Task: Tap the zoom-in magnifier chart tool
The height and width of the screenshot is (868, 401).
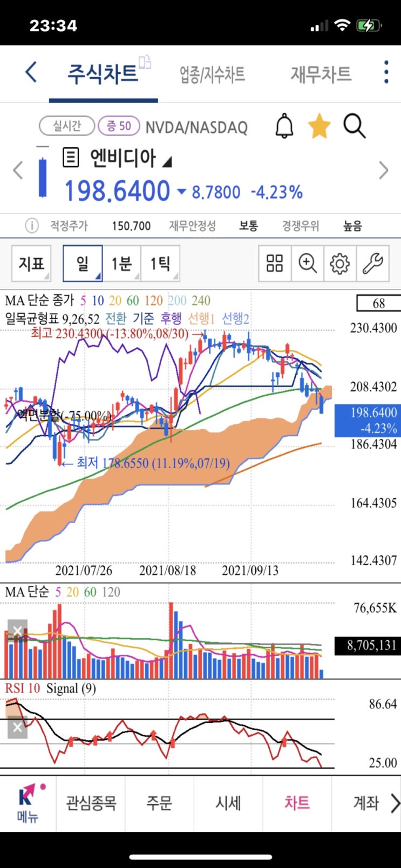Action: pos(307,263)
